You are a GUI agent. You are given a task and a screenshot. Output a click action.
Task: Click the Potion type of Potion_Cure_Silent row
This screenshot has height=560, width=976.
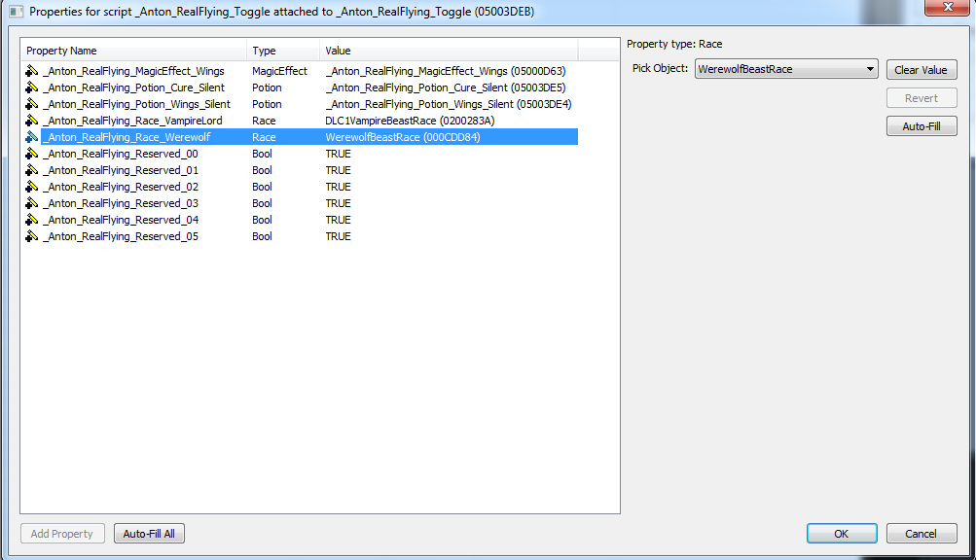(x=267, y=87)
